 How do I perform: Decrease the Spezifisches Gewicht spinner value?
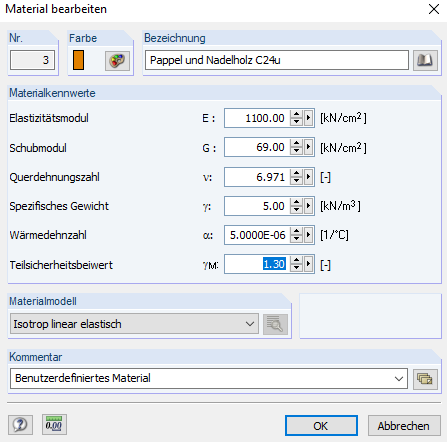tap(296, 210)
